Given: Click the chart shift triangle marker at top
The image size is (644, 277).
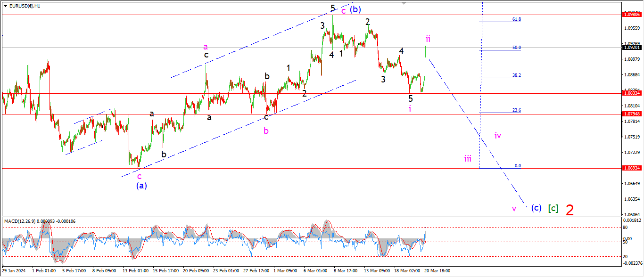Looking at the screenshot, I should point(404,3).
